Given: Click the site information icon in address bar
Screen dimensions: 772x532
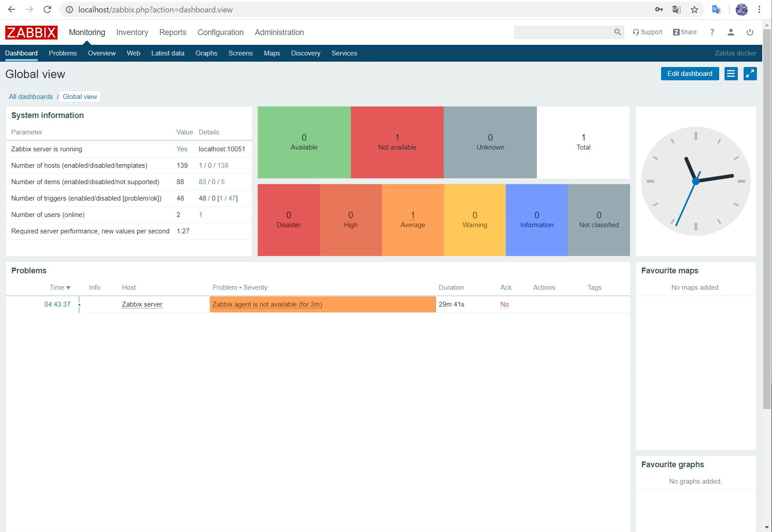Looking at the screenshot, I should pos(69,9).
